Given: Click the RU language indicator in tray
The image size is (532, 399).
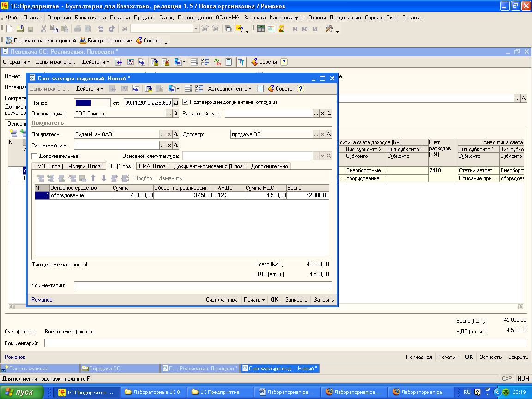Looking at the screenshot, I should tap(467, 392).
